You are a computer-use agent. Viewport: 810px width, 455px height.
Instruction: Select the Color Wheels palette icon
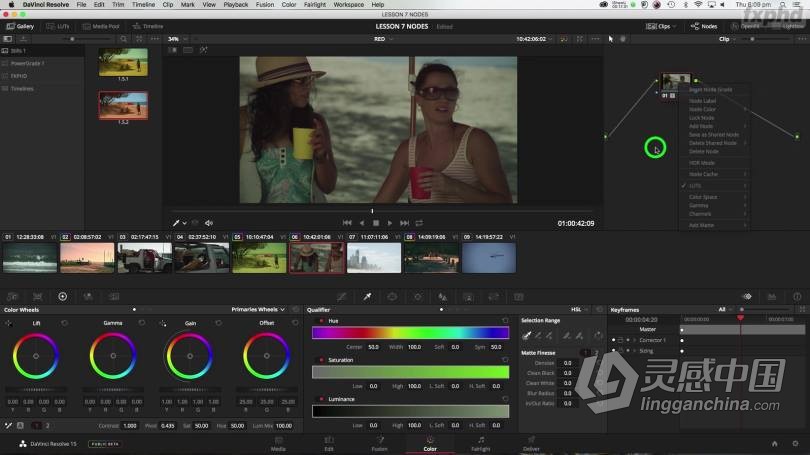62,296
